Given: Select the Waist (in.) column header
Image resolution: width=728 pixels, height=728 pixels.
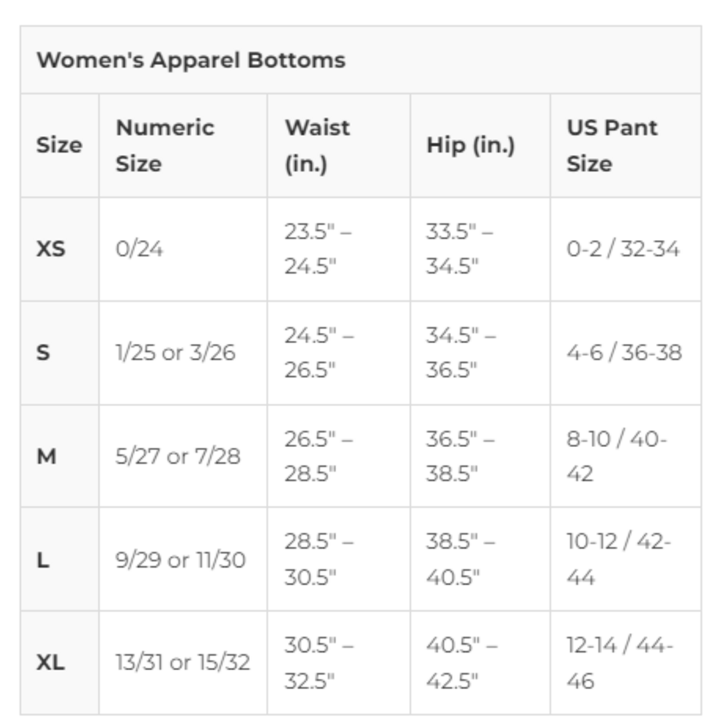Looking at the screenshot, I should tap(317, 145).
